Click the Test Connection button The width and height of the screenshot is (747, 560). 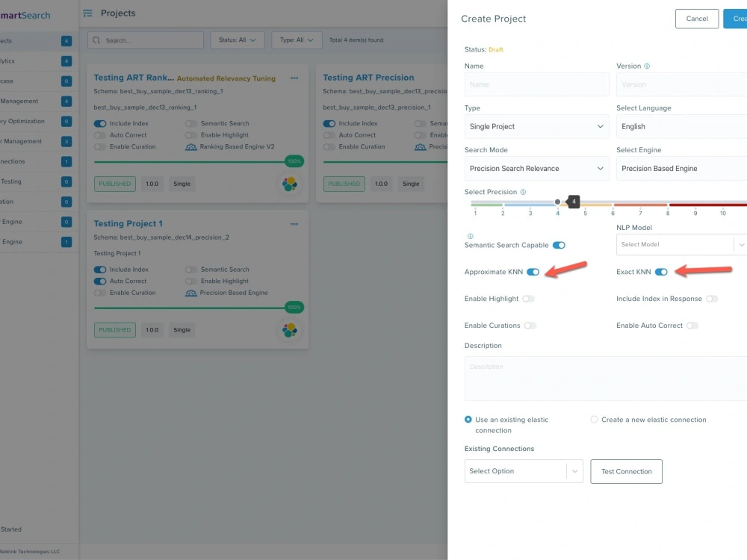click(x=626, y=471)
